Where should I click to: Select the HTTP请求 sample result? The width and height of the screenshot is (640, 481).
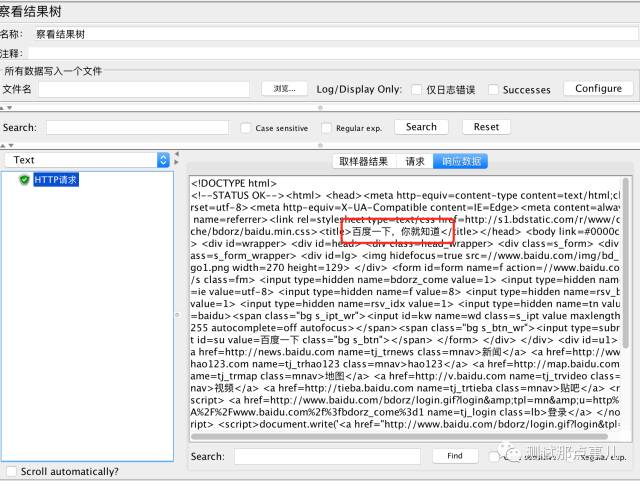coord(56,180)
